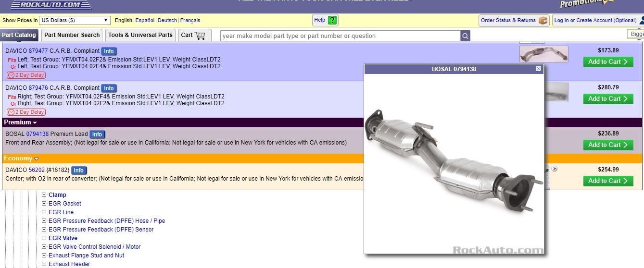Expand the Exhaust Header category
The image size is (644, 268).
[44, 264]
